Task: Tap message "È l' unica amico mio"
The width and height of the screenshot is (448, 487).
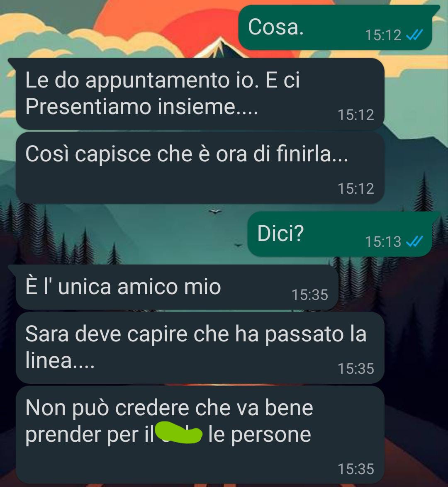Action: (177, 287)
